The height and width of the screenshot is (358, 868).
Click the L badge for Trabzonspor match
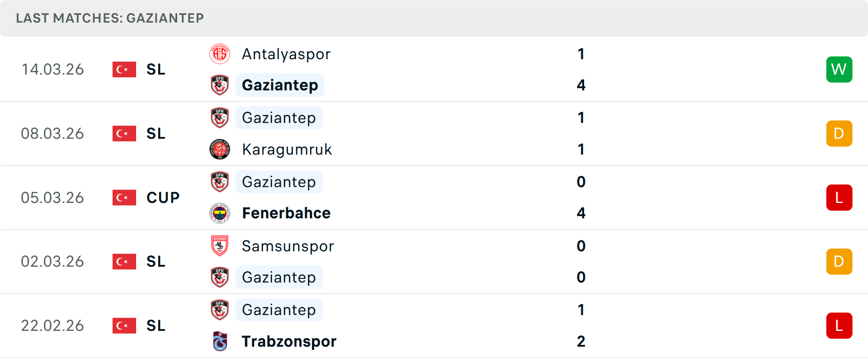(839, 325)
